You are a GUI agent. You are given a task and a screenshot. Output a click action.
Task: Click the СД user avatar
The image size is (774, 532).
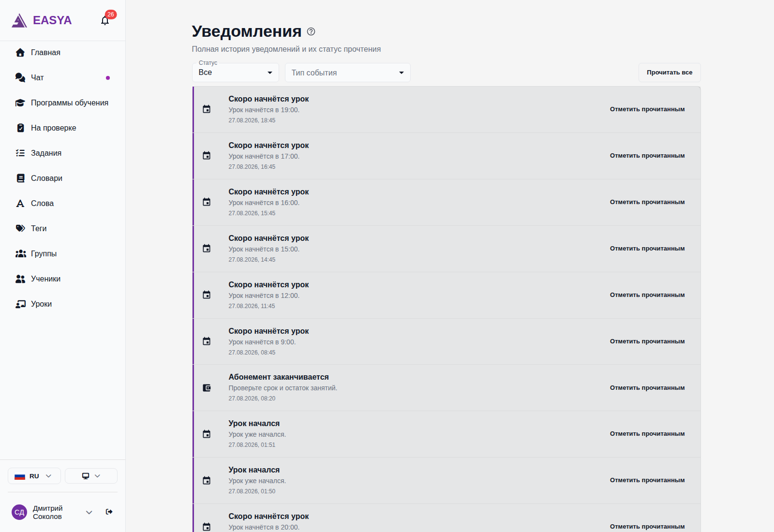click(x=19, y=512)
